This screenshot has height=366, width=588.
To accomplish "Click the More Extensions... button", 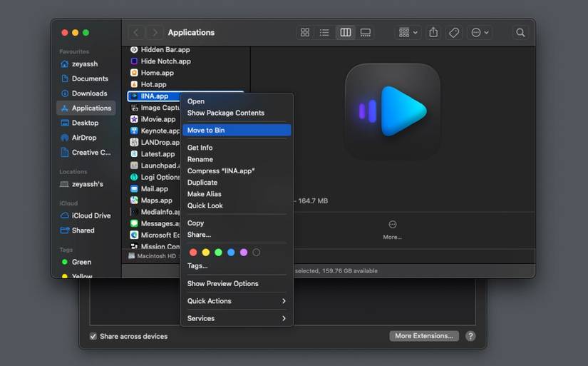I will click(x=424, y=336).
